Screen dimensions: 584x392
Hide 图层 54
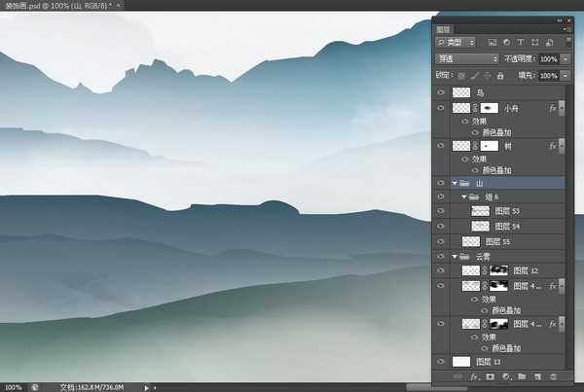(x=441, y=226)
